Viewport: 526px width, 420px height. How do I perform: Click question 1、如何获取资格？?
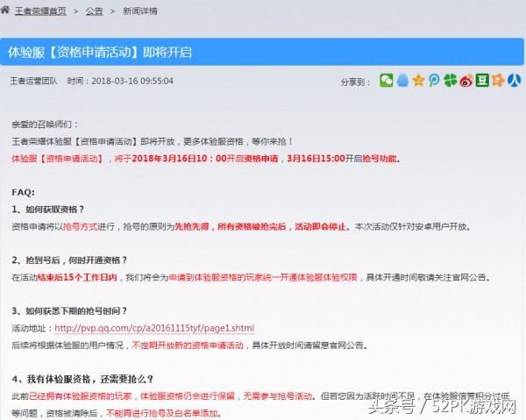coord(48,210)
